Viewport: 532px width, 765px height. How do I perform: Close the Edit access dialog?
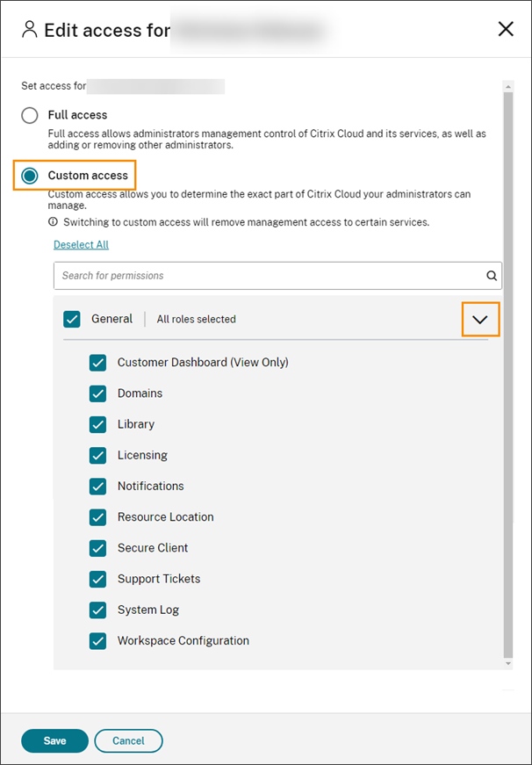click(x=506, y=29)
